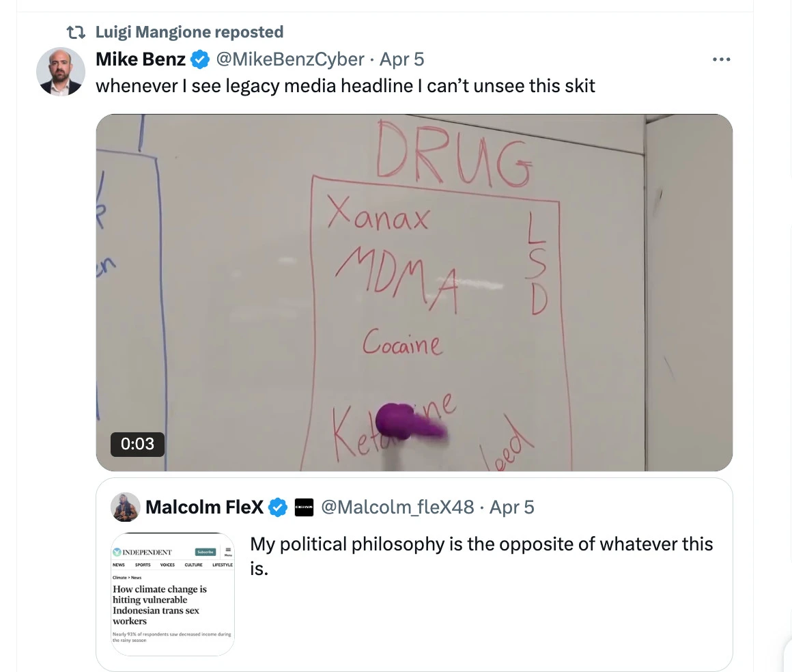Image resolution: width=792 pixels, height=672 pixels.
Task: Click Mike Benz's blue verified badge
Action: pyautogui.click(x=200, y=59)
